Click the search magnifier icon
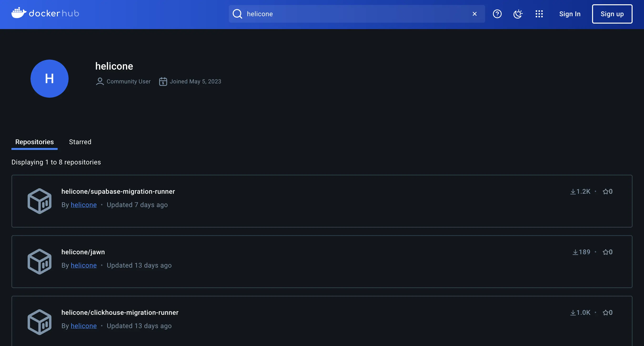The image size is (644, 346). (237, 14)
